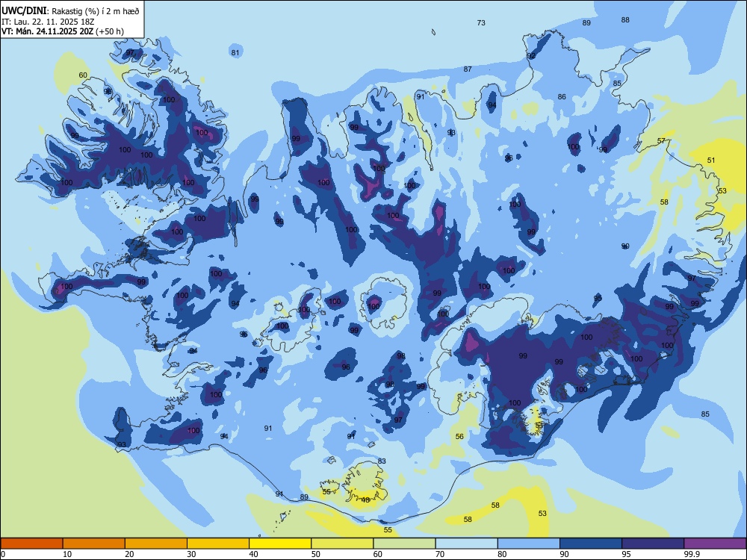The image size is (747, 560).
Task: Click the valid time 'VT: Mán. 24.11.2025 20Z'
Action: pyautogui.click(x=48, y=31)
